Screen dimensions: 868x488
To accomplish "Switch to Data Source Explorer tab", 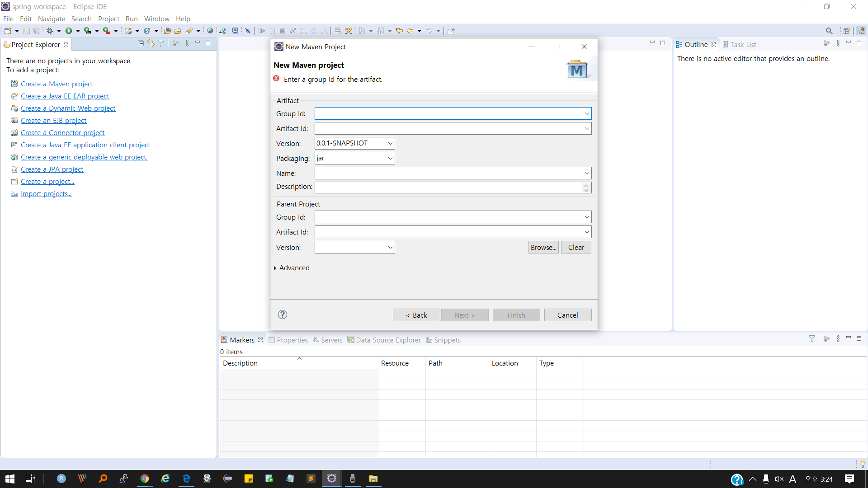I will coord(384,340).
